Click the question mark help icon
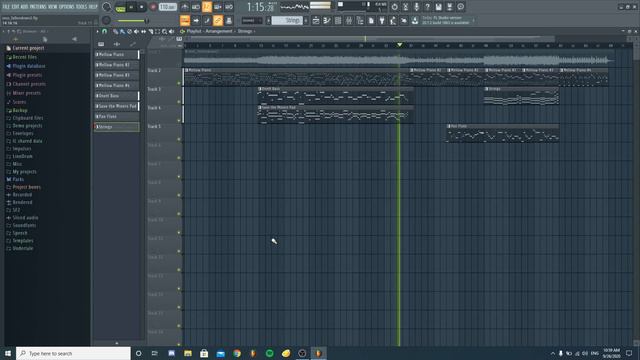The image size is (640, 360). (x=427, y=7)
